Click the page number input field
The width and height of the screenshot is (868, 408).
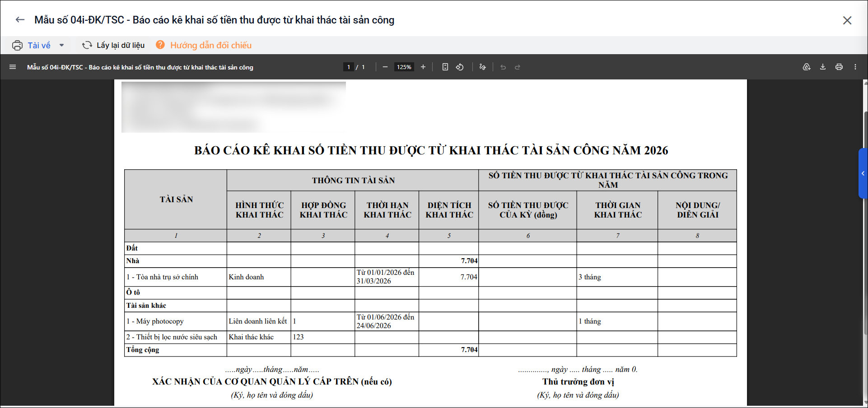pos(348,67)
